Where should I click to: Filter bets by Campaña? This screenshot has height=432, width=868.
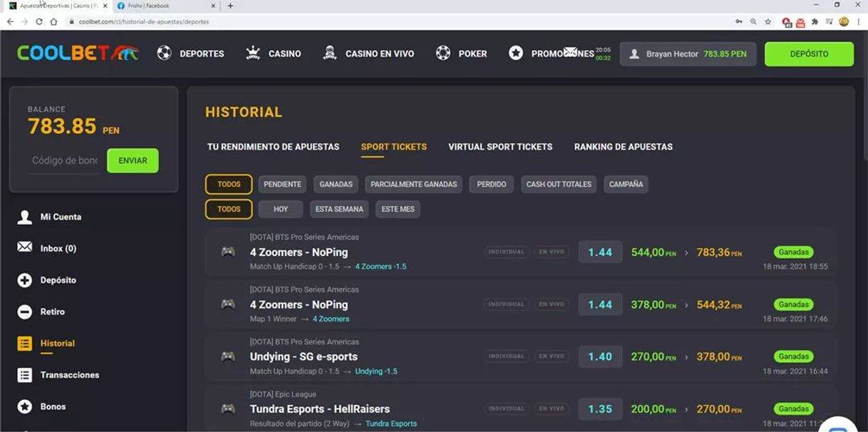(626, 184)
